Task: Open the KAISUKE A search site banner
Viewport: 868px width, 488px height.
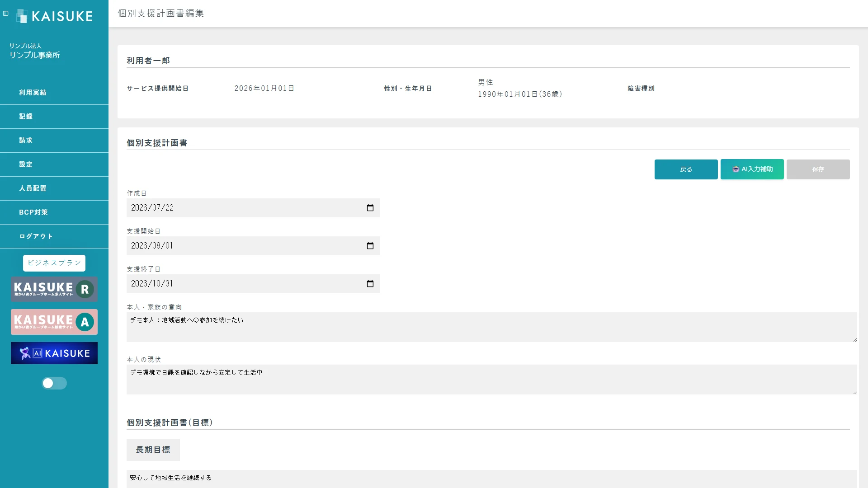Action: tap(54, 322)
